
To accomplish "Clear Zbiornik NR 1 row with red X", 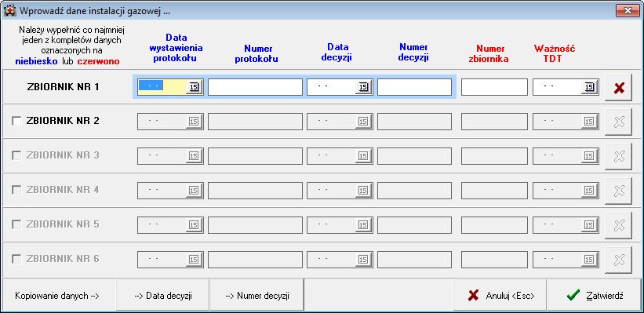I will coord(619,88).
